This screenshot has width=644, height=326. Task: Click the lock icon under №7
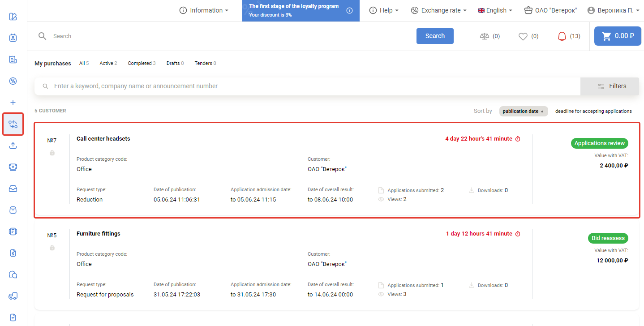(x=52, y=153)
